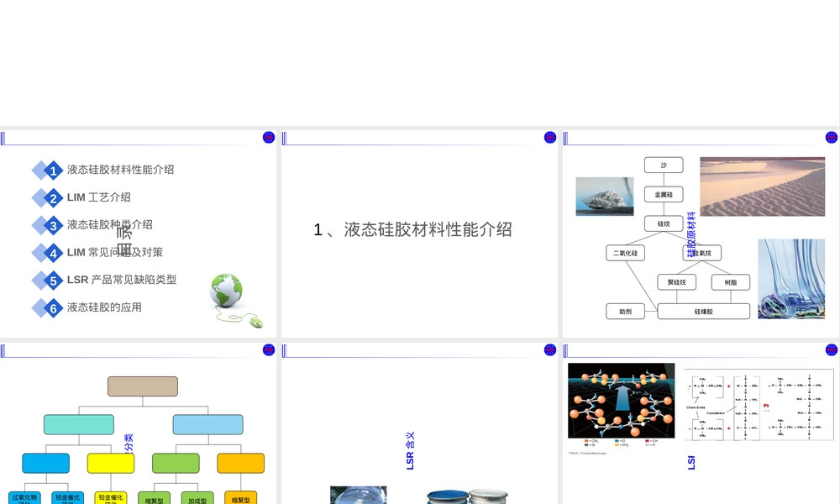Click the section title 1、液态硅胶材料性能介绍
Viewport: 840px width, 504px height.
tap(412, 230)
